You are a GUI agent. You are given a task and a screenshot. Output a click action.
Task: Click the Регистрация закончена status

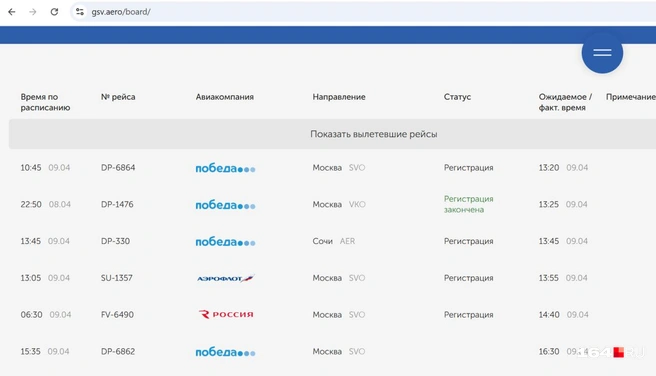point(469,204)
